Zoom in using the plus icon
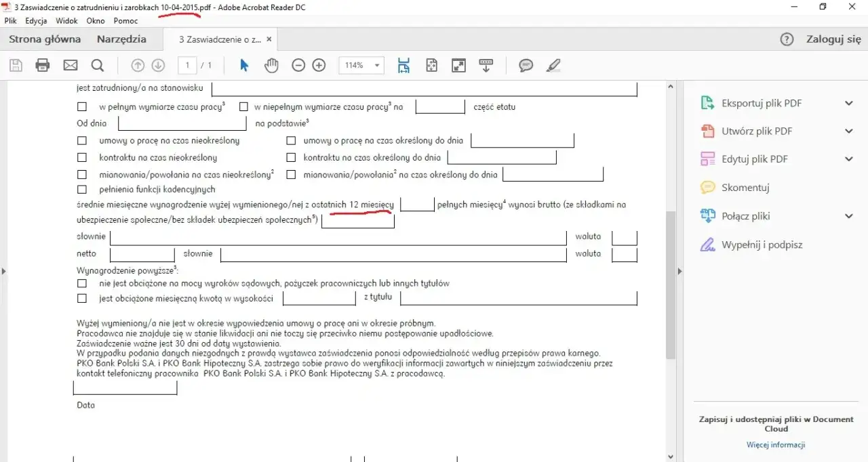Viewport: 868px width, 462px height. pyautogui.click(x=319, y=65)
